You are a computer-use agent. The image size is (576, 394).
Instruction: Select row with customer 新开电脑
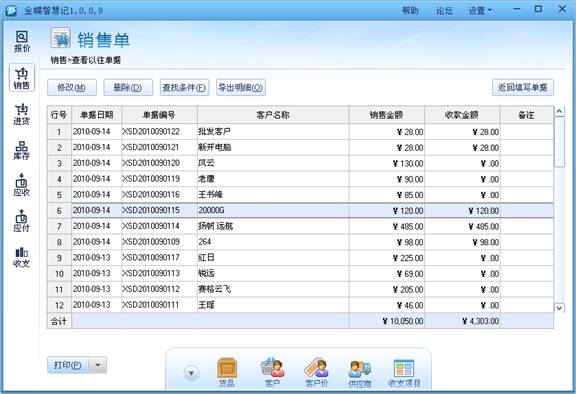point(300,147)
